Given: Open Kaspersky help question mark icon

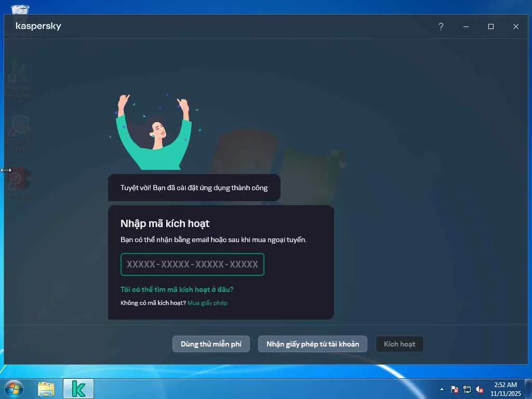Looking at the screenshot, I should tap(441, 26).
